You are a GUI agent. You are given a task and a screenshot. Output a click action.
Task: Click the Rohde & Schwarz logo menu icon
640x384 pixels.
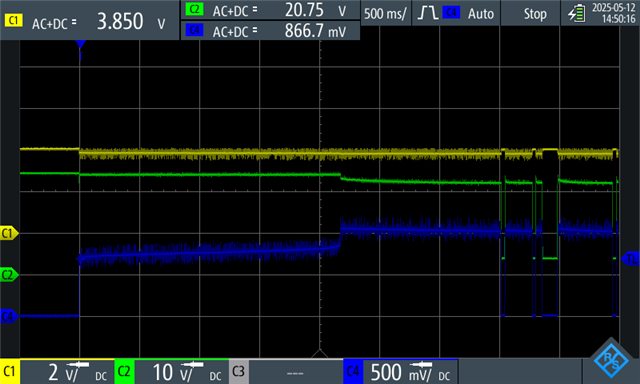click(611, 360)
